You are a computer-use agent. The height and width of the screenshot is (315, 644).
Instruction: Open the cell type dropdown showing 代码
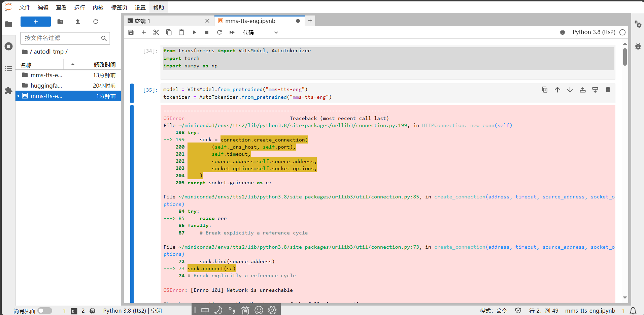pos(260,32)
